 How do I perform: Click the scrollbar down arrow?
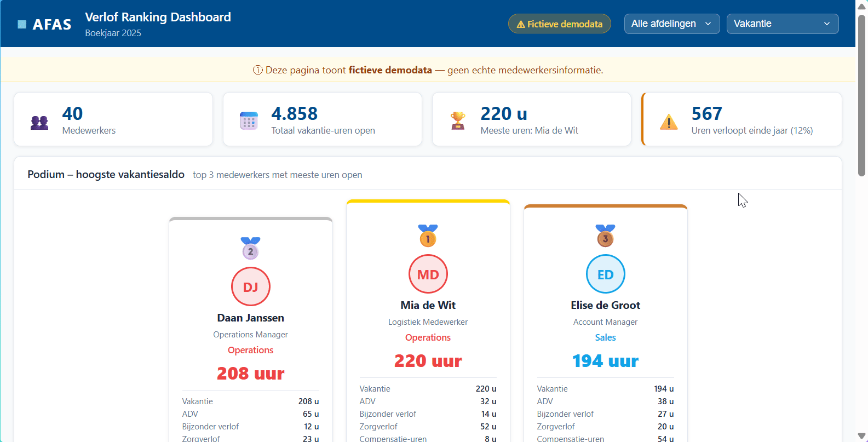[x=861, y=436]
